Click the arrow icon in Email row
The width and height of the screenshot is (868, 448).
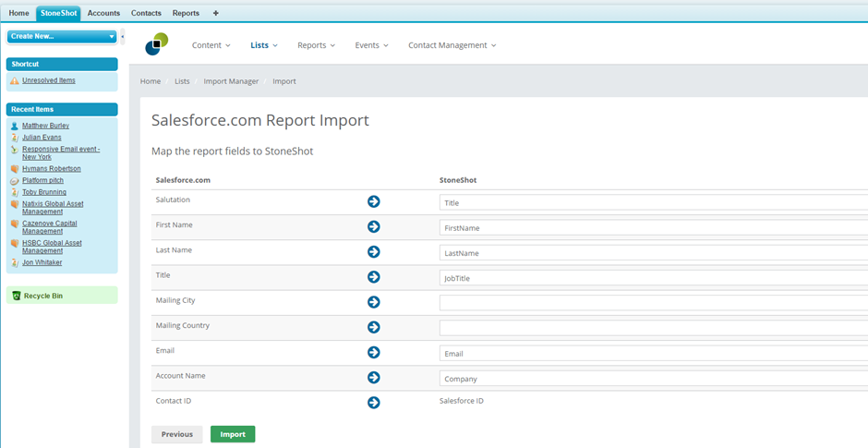click(374, 352)
